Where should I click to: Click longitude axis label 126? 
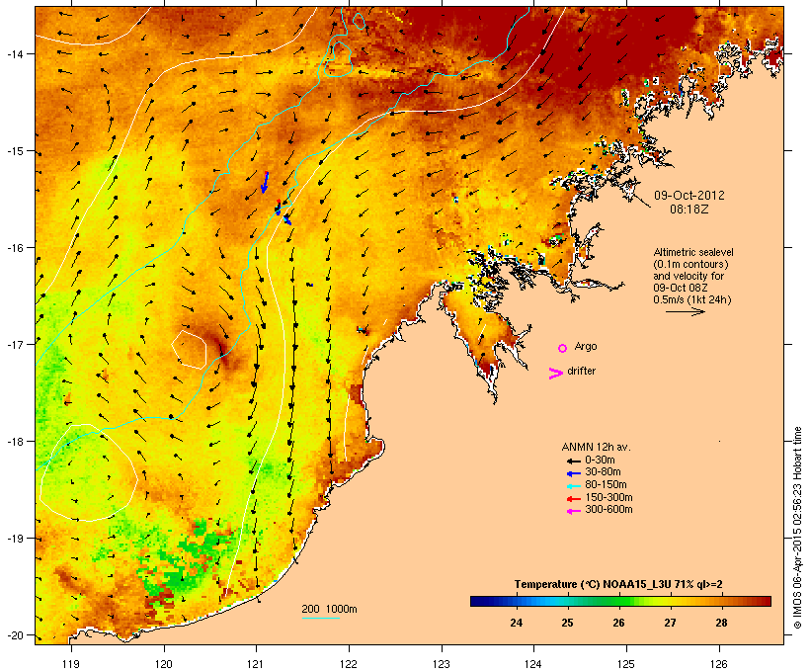[x=719, y=664]
